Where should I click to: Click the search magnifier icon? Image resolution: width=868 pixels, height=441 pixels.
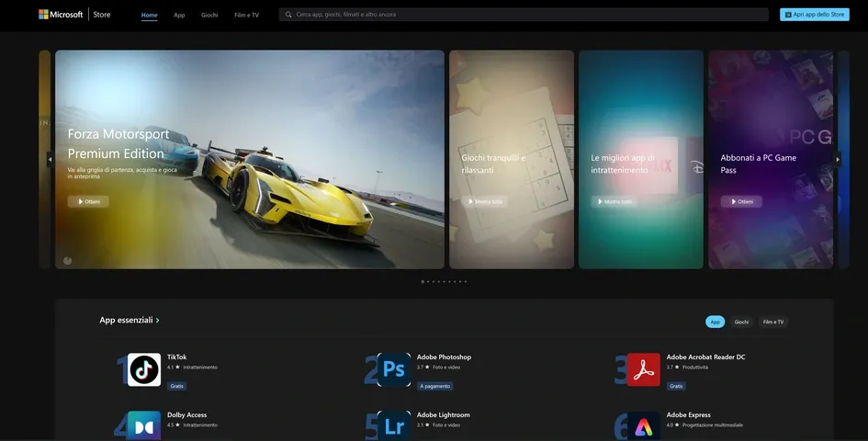click(x=288, y=15)
